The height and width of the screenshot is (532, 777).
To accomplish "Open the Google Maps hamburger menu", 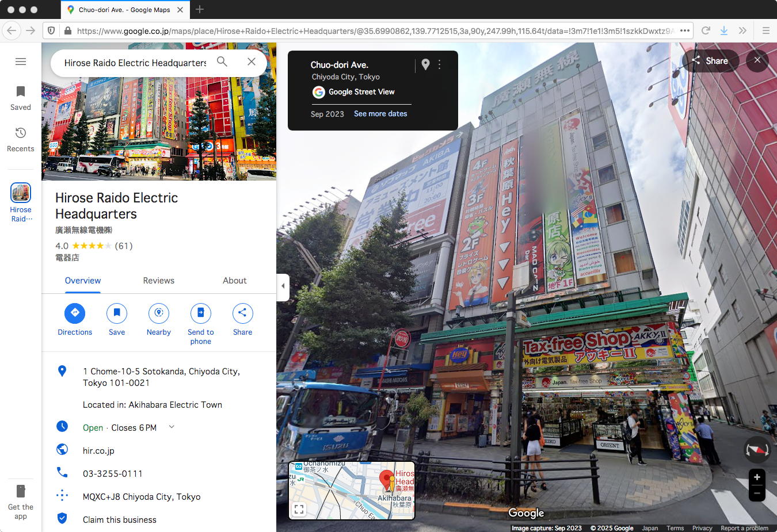I will (x=21, y=62).
